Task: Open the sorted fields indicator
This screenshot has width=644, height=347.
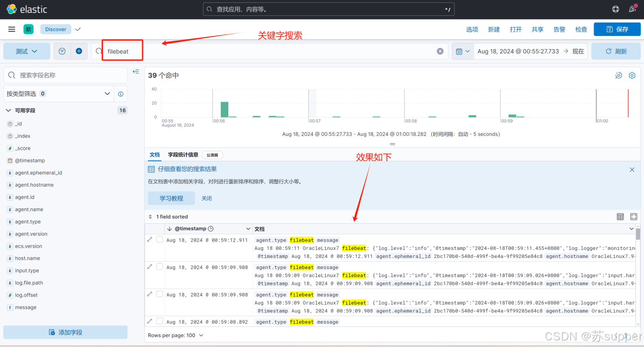Action: pos(168,217)
